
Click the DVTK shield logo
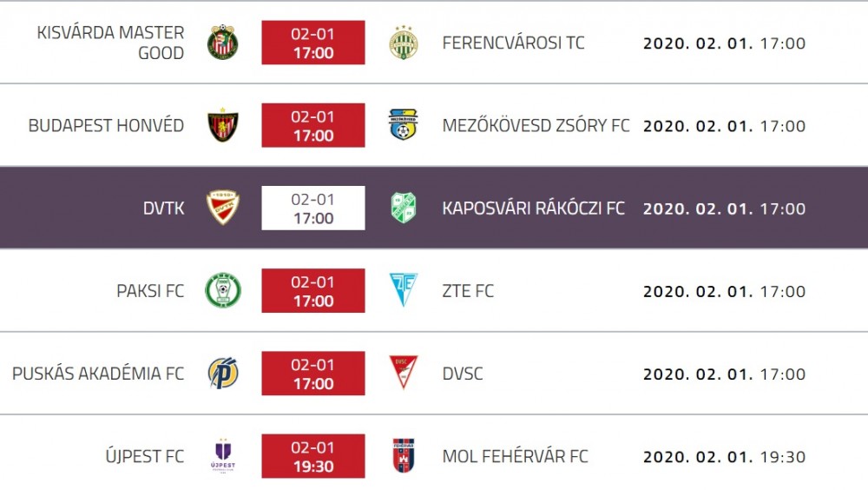coord(222,208)
